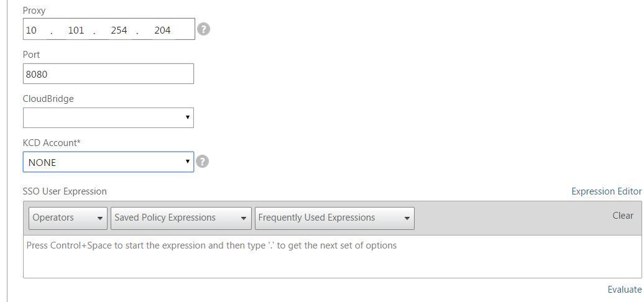
Task: Expand the Frequently Used Expressions dropdown
Action: (334, 217)
